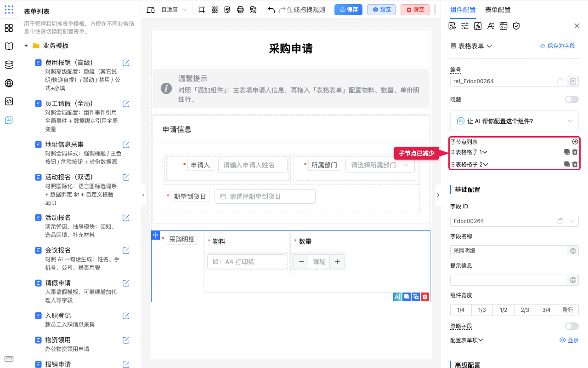Viewport: 588px width, 368px height.
Task: Open the 自适应 dropdown
Action: click(x=174, y=10)
